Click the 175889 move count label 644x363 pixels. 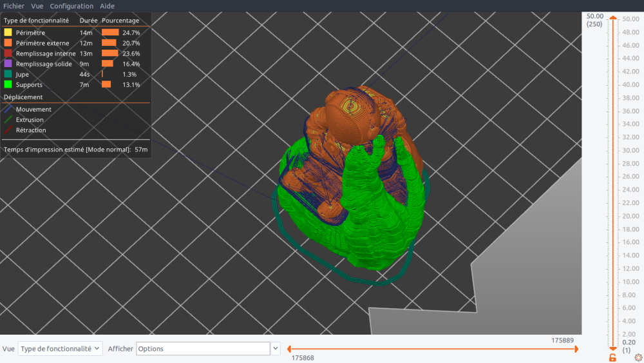point(562,340)
